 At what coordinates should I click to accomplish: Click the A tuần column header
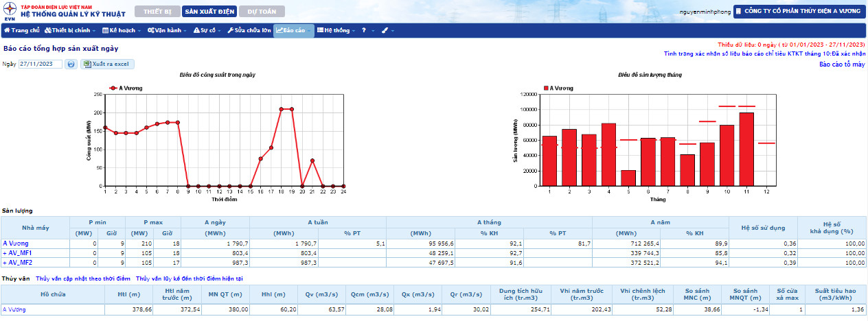point(318,222)
